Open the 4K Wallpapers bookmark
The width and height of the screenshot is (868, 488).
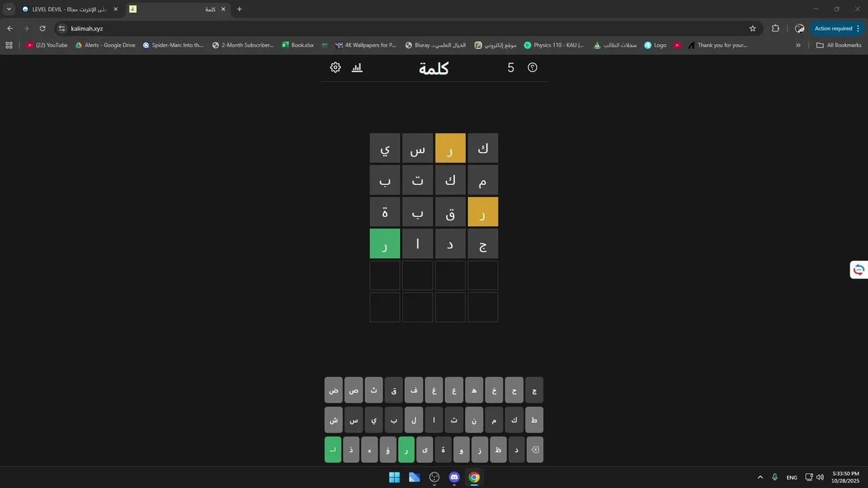coord(366,45)
